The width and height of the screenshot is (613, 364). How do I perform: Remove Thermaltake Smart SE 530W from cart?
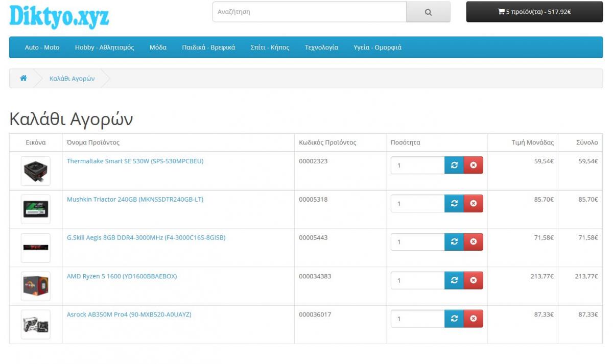(x=473, y=165)
